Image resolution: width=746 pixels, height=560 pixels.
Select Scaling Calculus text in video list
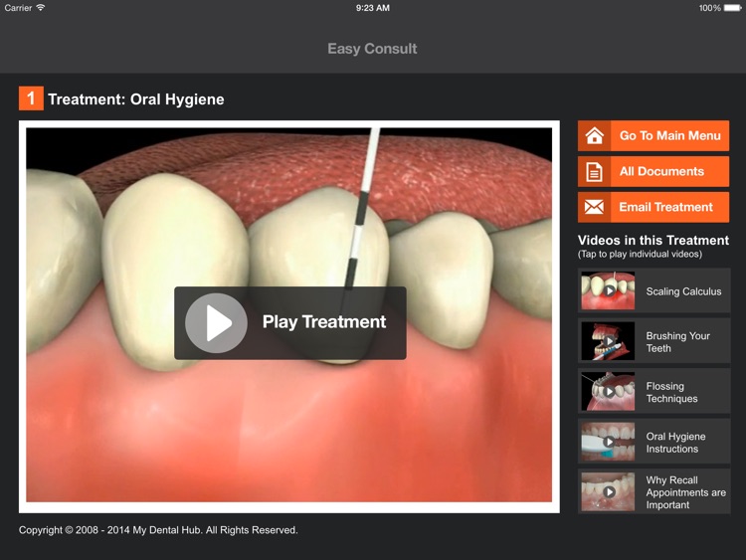coord(683,291)
